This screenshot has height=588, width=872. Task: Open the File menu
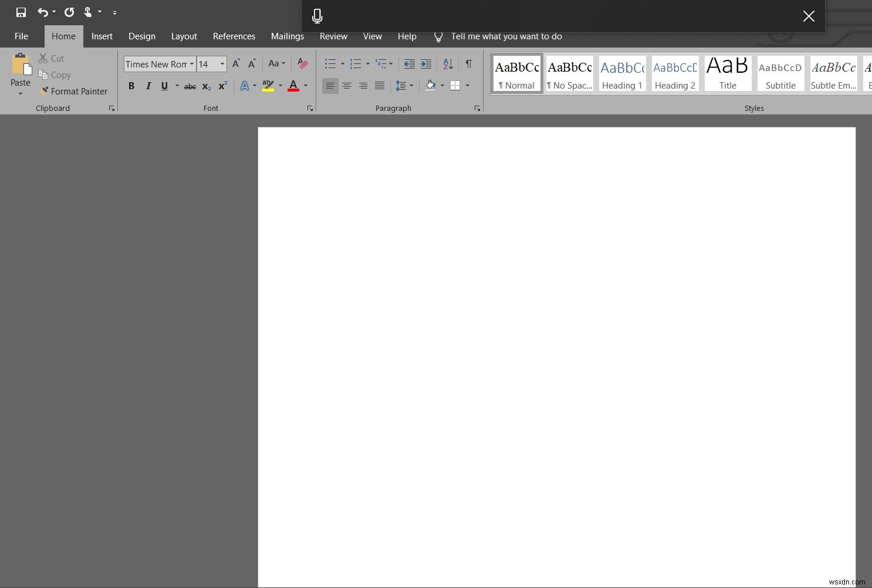click(21, 36)
